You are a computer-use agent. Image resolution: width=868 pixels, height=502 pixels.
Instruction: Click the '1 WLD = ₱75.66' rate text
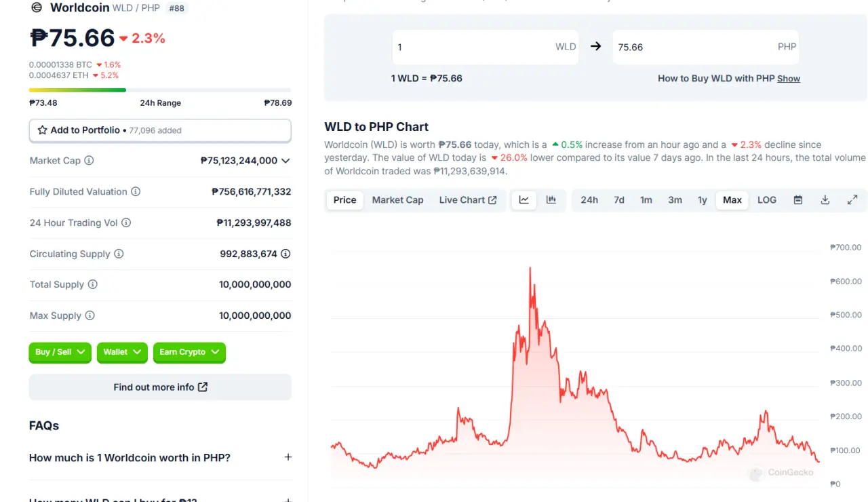click(x=427, y=79)
